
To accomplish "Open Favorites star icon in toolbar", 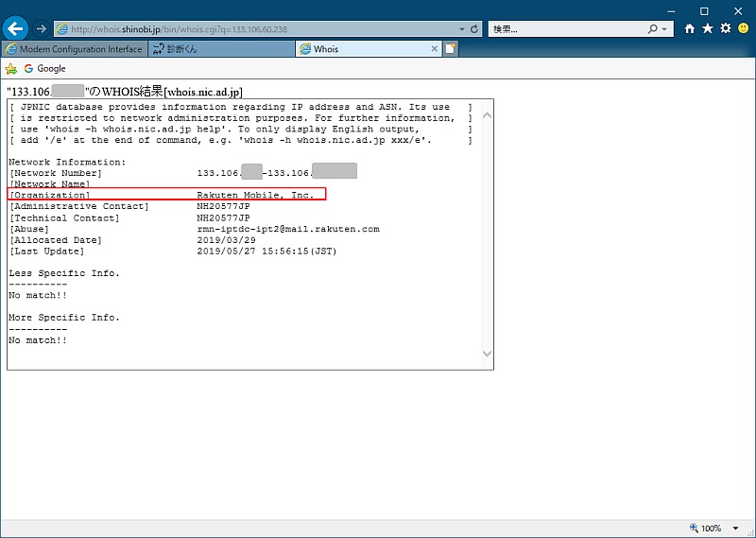I will pos(707,28).
